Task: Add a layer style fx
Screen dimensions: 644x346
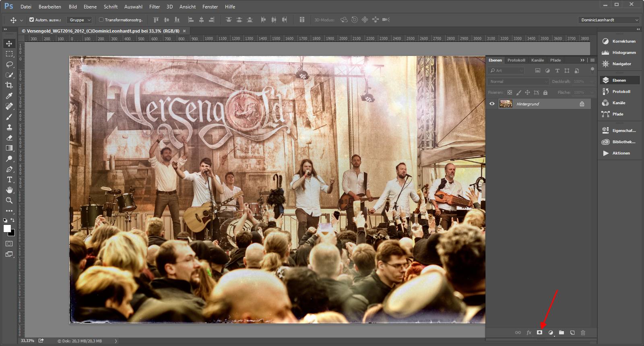Action: [x=529, y=332]
